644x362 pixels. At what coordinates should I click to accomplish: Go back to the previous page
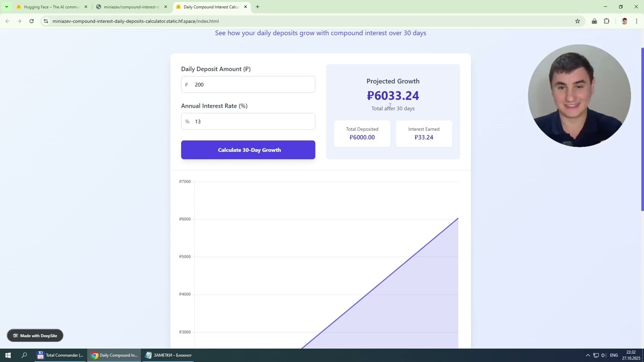coord(8,21)
